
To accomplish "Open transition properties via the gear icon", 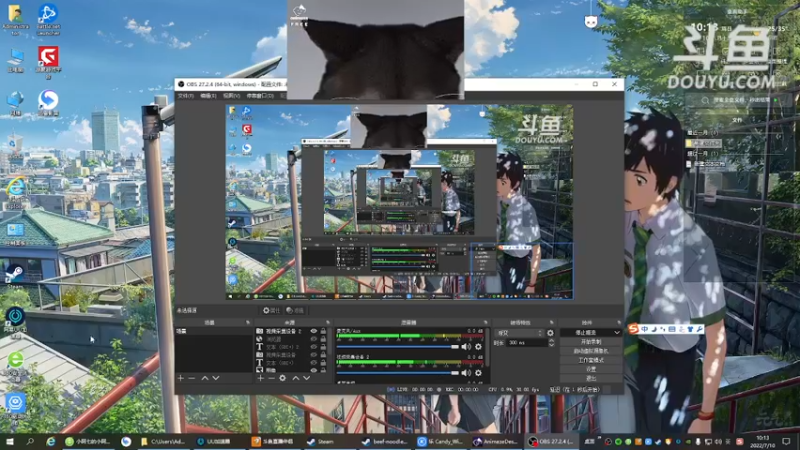I will pyautogui.click(x=550, y=333).
